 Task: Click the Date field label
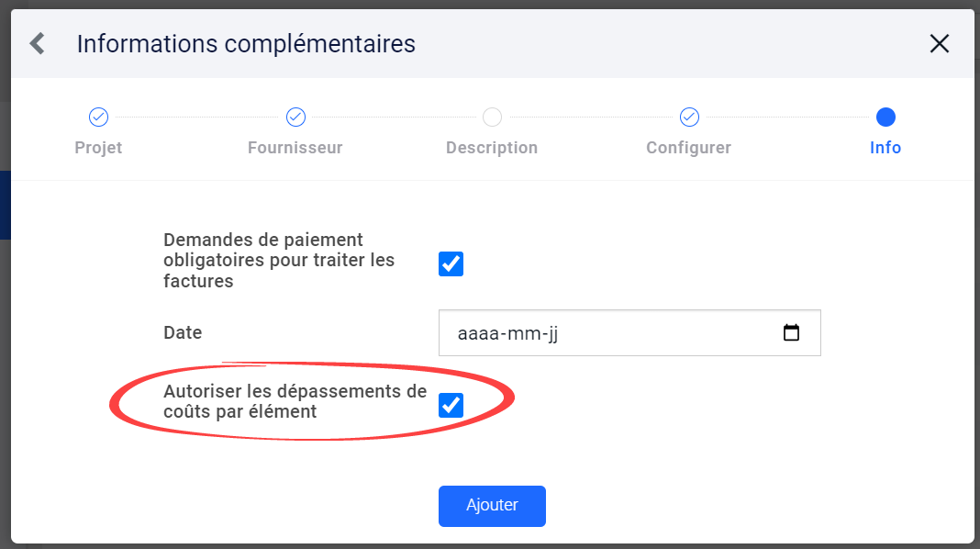pos(183,332)
